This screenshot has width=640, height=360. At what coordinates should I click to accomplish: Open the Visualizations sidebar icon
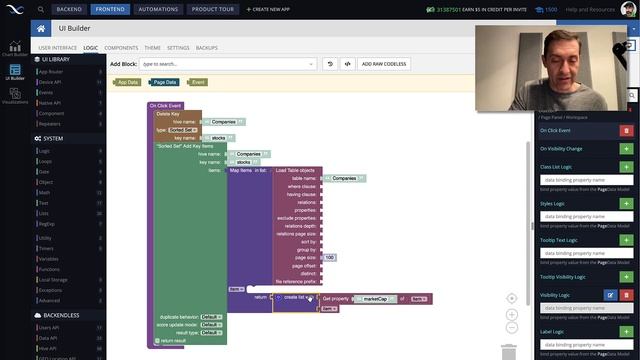[15, 96]
